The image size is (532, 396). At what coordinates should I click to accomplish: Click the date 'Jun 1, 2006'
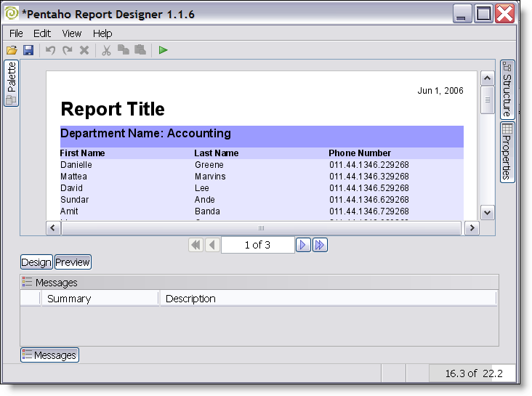(440, 91)
